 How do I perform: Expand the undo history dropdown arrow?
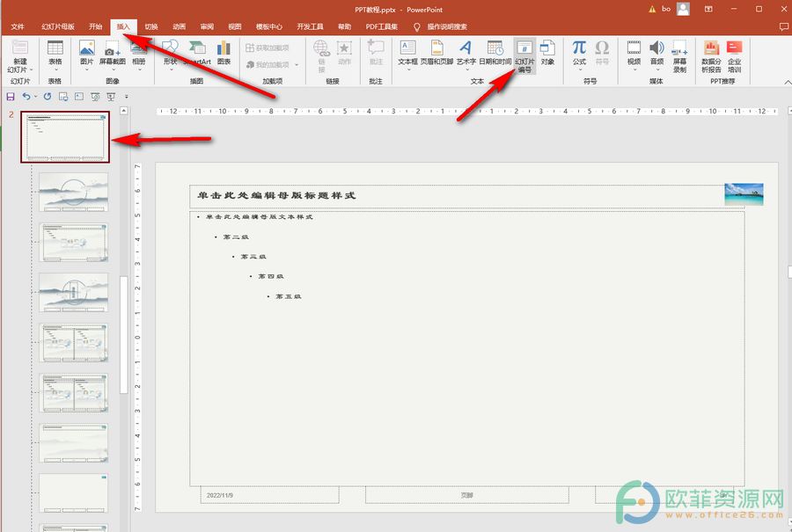35,97
